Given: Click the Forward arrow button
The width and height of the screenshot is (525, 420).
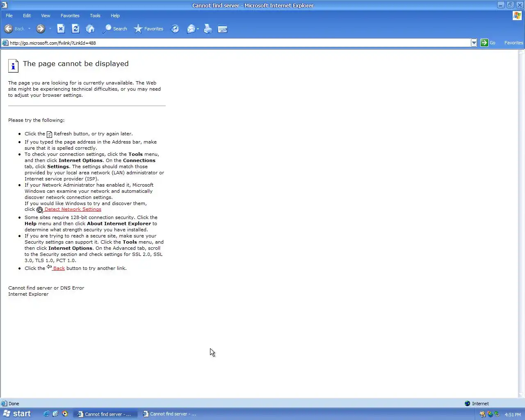Looking at the screenshot, I should 40,29.
